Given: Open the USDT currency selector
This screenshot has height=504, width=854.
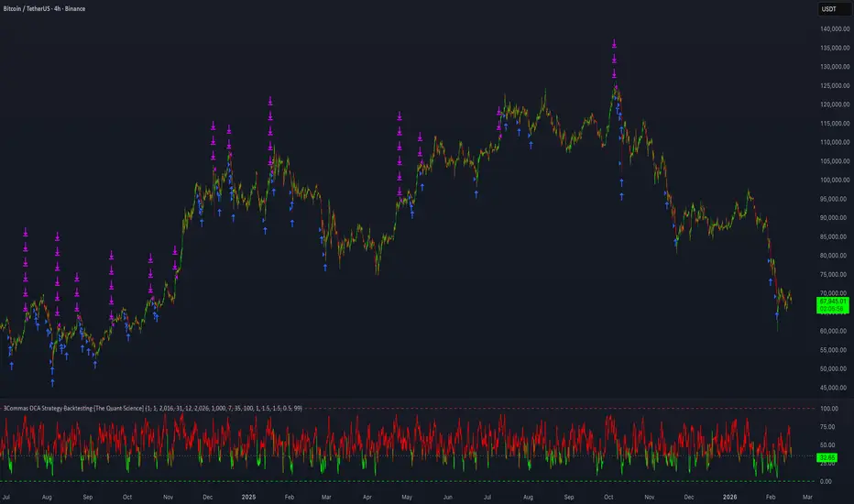Looking at the screenshot, I should click(x=828, y=8).
